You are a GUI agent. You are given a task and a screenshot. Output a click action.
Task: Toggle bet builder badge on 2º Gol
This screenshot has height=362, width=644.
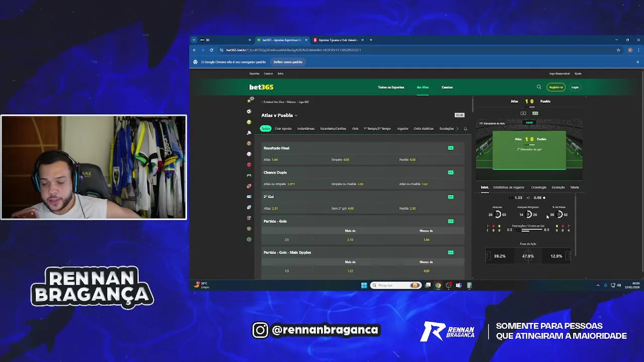[451, 197]
